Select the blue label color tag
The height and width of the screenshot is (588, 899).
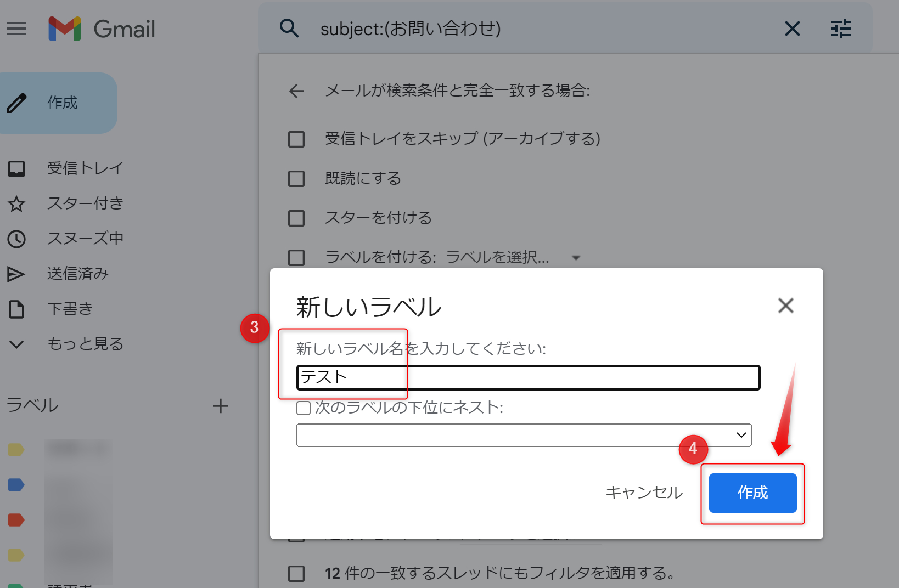16,485
